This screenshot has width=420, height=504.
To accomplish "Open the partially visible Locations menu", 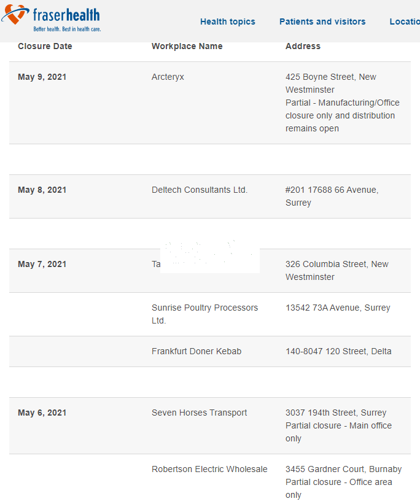I will coord(405,21).
